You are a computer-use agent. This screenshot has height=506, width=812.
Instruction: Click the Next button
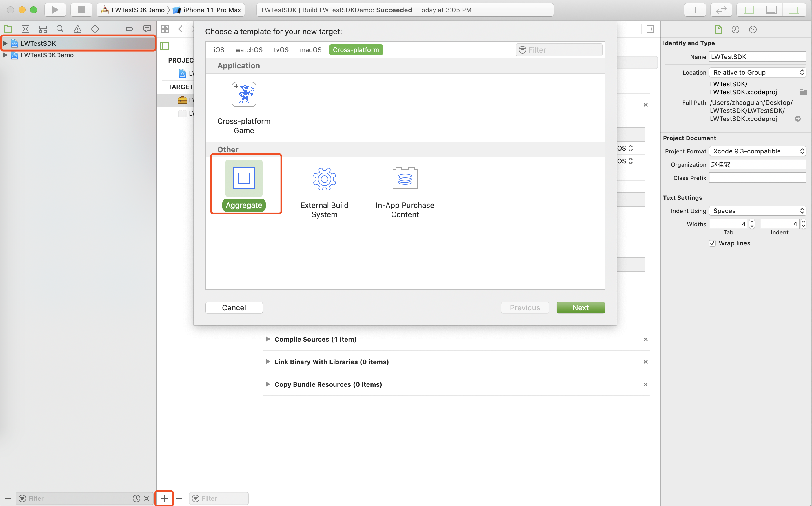point(580,307)
